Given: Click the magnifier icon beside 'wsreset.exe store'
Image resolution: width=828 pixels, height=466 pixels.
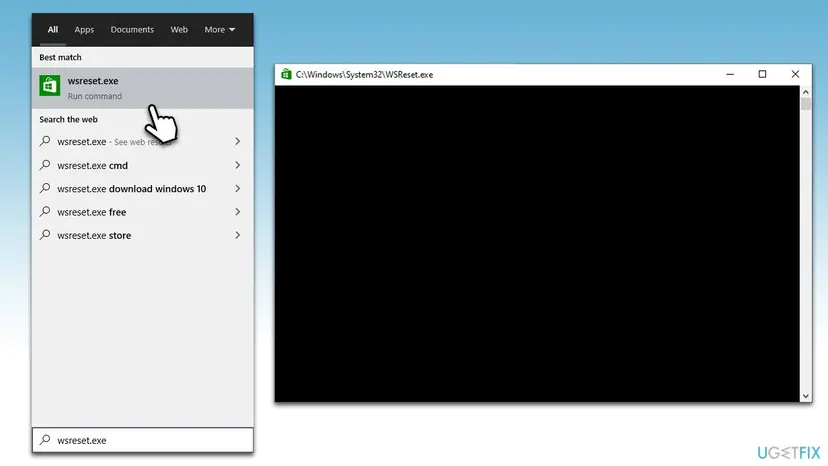Looking at the screenshot, I should point(45,235).
